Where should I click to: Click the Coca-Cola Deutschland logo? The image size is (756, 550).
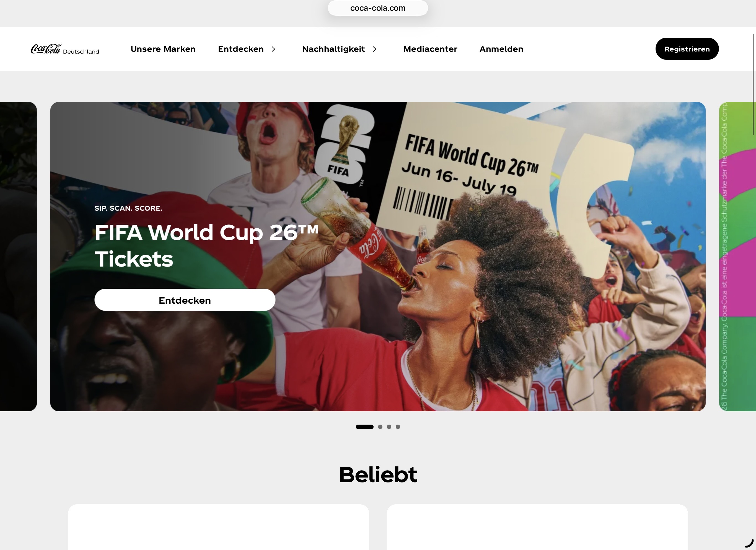tap(65, 49)
